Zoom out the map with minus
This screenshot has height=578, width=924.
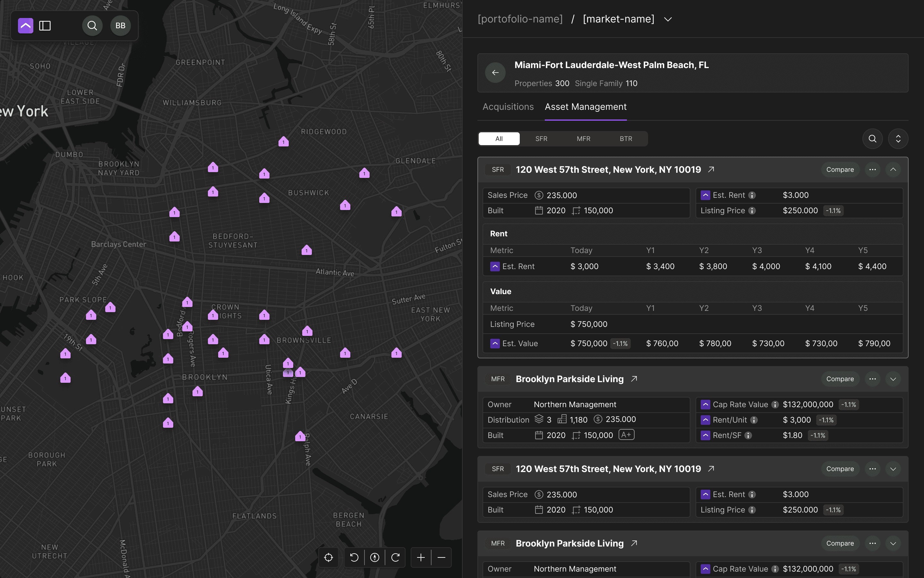[441, 557]
